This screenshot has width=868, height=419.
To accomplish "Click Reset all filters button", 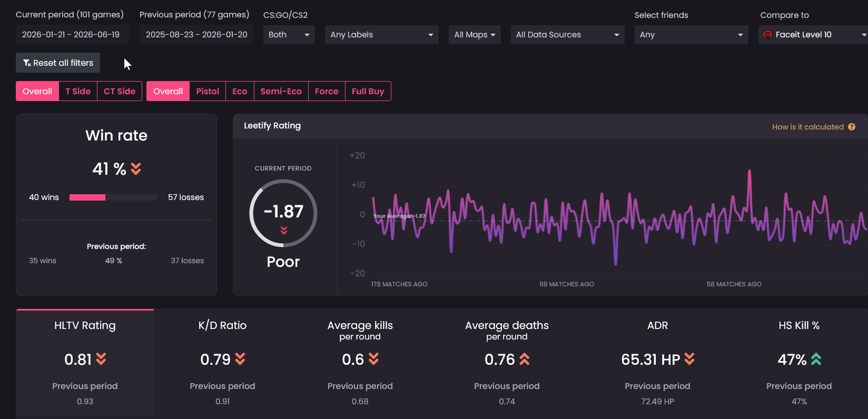I will click(58, 63).
